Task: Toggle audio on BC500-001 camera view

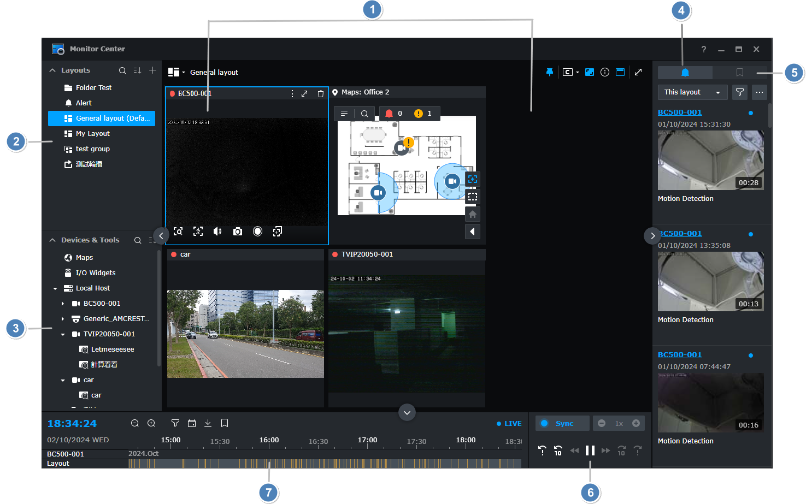Action: pyautogui.click(x=217, y=232)
